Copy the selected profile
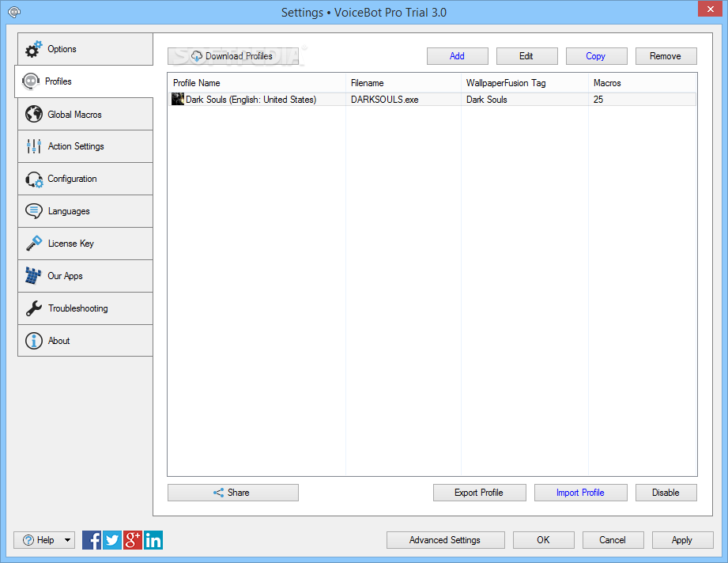Screen dimensions: 728x563 pos(596,56)
